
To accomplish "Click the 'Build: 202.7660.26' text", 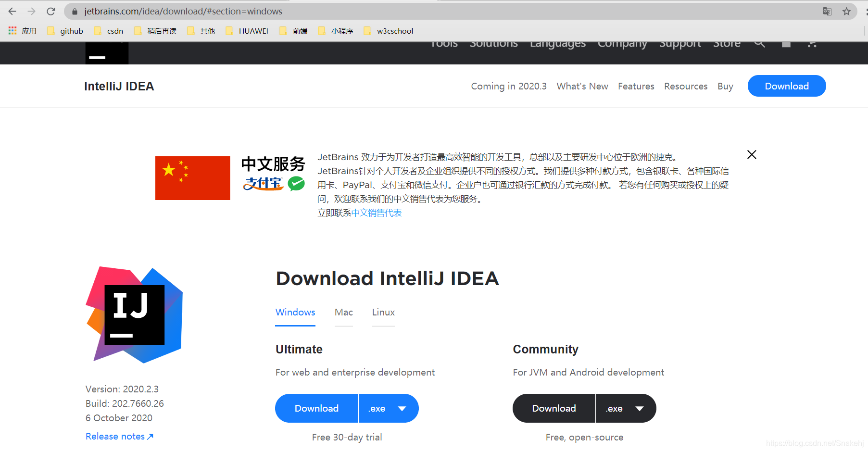I will [125, 403].
